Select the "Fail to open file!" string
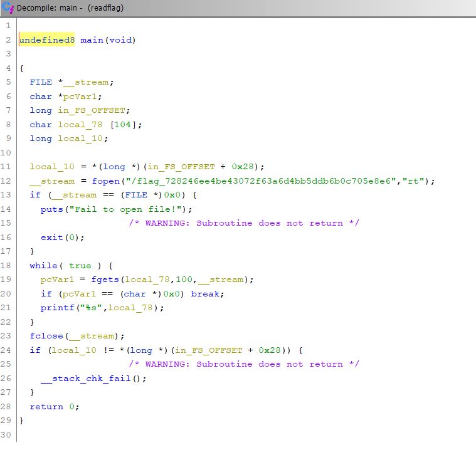The width and height of the screenshot is (476, 450). tap(127, 209)
